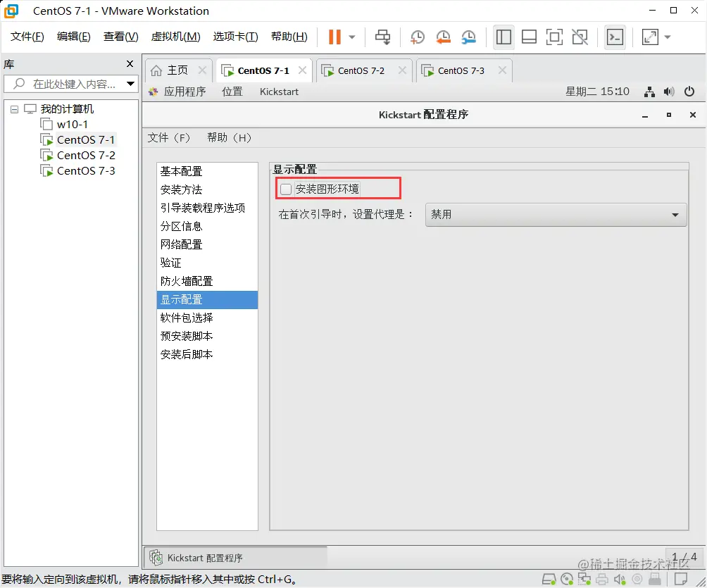This screenshot has height=588, width=707.
Task: Click the guest power button icon
Action: coord(689,92)
